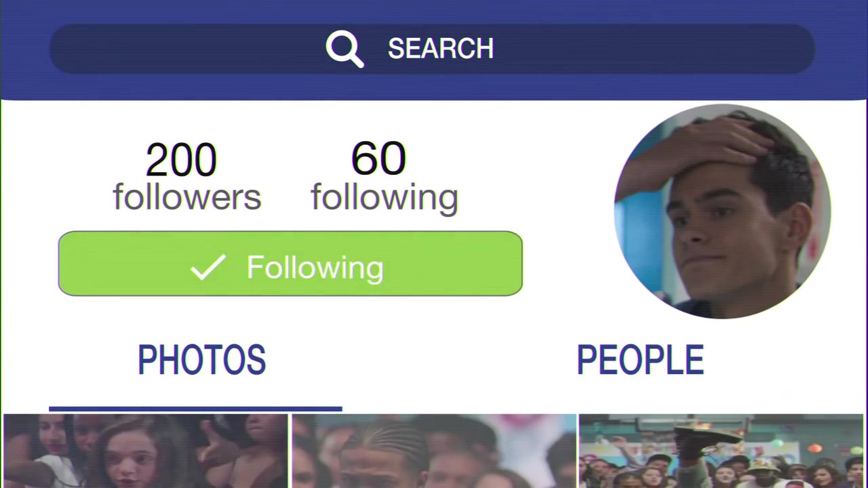The height and width of the screenshot is (488, 868).
Task: Click the 200 followers count number
Action: [x=181, y=160]
